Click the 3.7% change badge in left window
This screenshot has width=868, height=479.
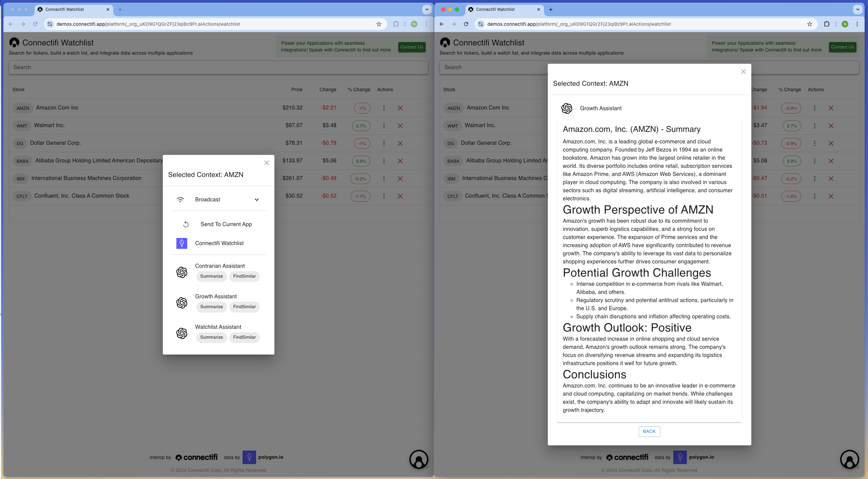coord(361,126)
